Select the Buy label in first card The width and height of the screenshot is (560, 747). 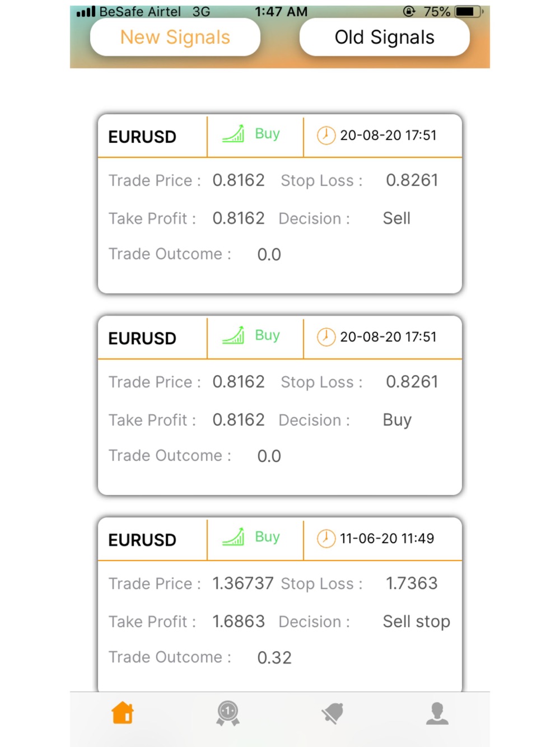(267, 134)
